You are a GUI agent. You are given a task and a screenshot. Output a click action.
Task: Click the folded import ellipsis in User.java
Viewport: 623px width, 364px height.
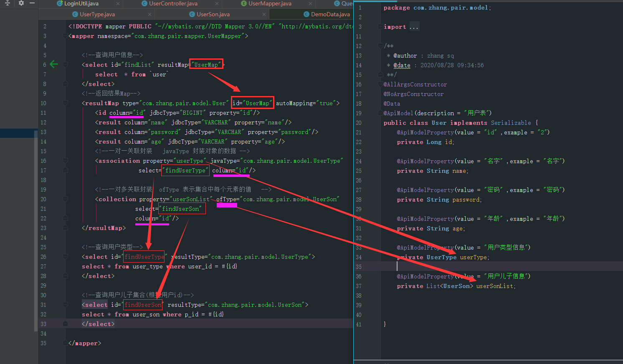click(414, 27)
